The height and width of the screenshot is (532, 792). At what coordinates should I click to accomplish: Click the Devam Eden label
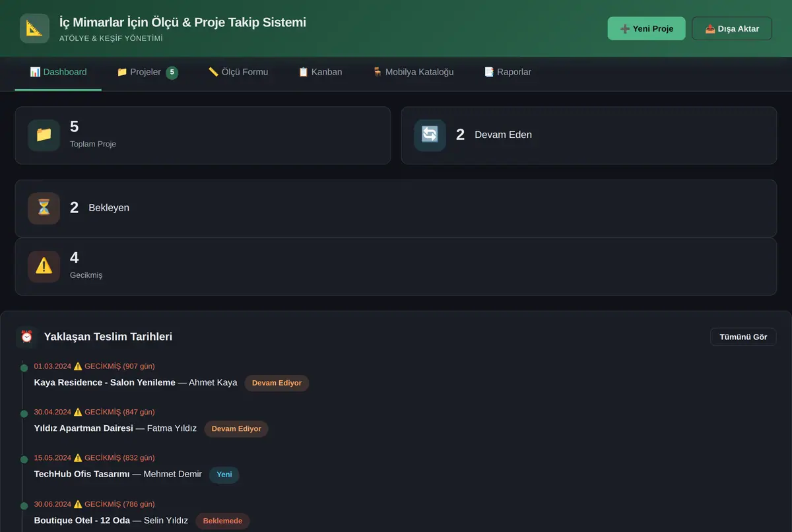[503, 135]
